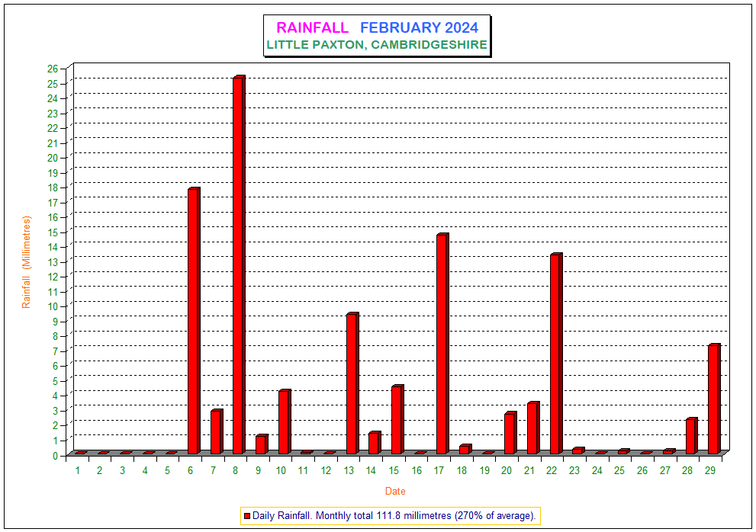
Task: Click the y-axis value 7
Action: (56, 351)
